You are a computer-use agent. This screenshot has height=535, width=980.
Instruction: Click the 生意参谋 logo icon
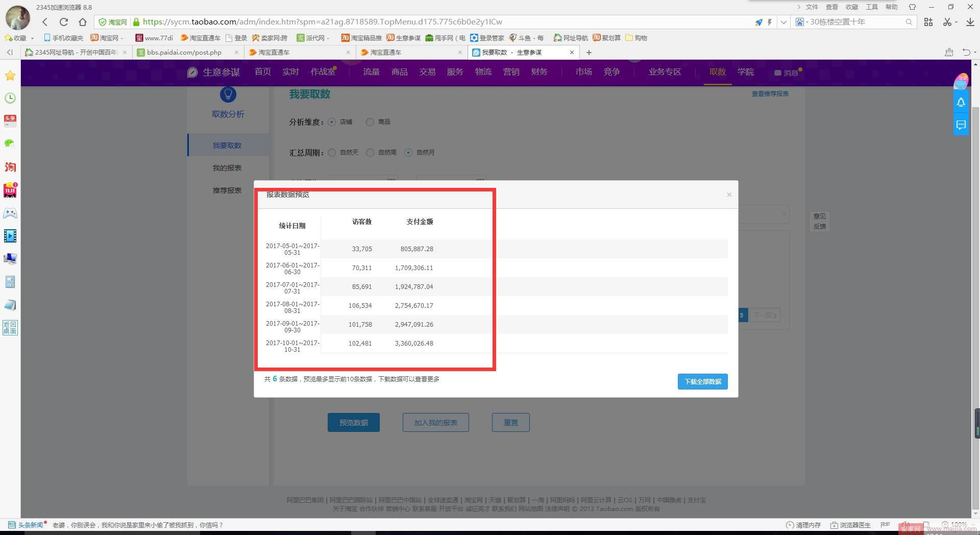192,72
